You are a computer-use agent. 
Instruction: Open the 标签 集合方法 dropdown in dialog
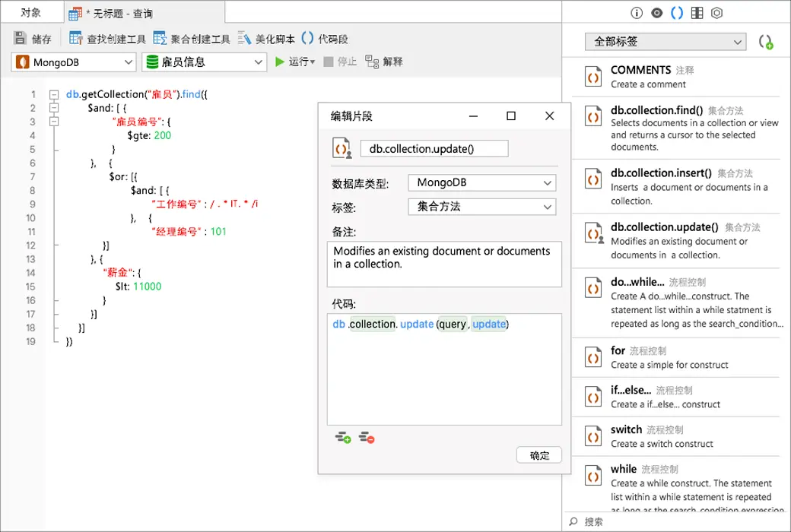(481, 207)
